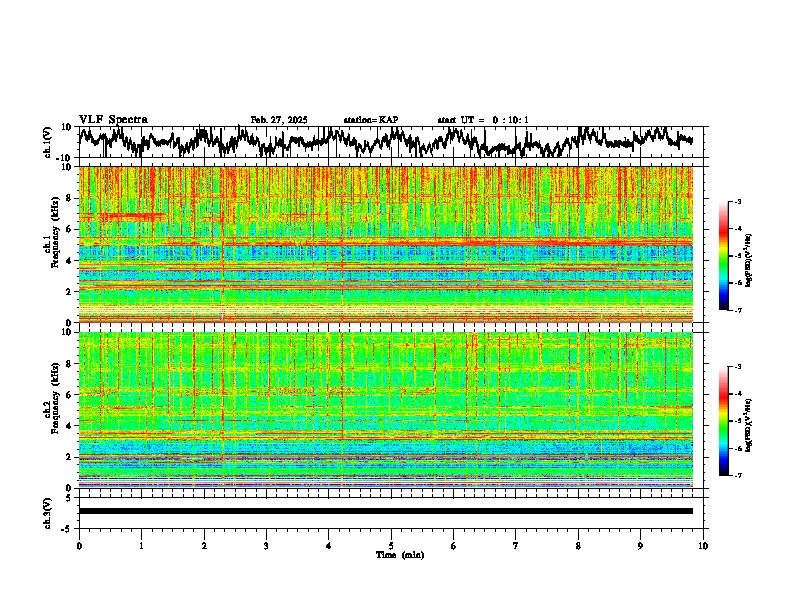This screenshot has width=792, height=612.
Task: Click time axis tick label "8"
Action: [578, 546]
